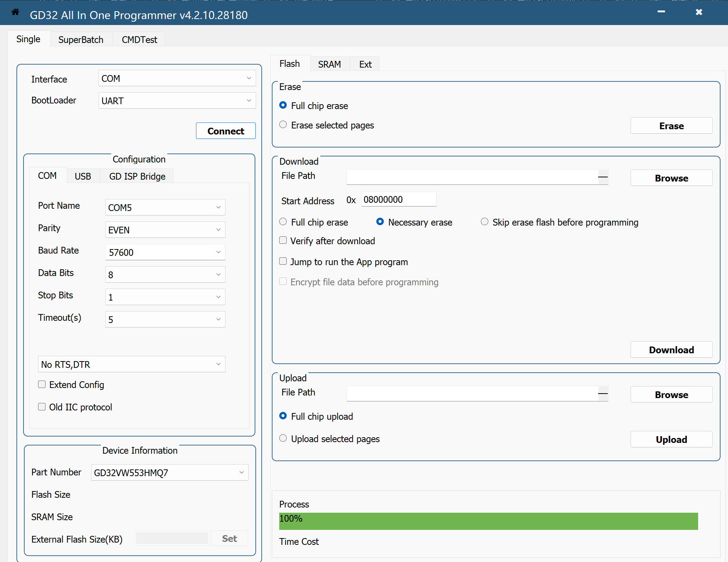Image resolution: width=728 pixels, height=562 pixels.
Task: Select Erase selected pages option
Action: 327,125
